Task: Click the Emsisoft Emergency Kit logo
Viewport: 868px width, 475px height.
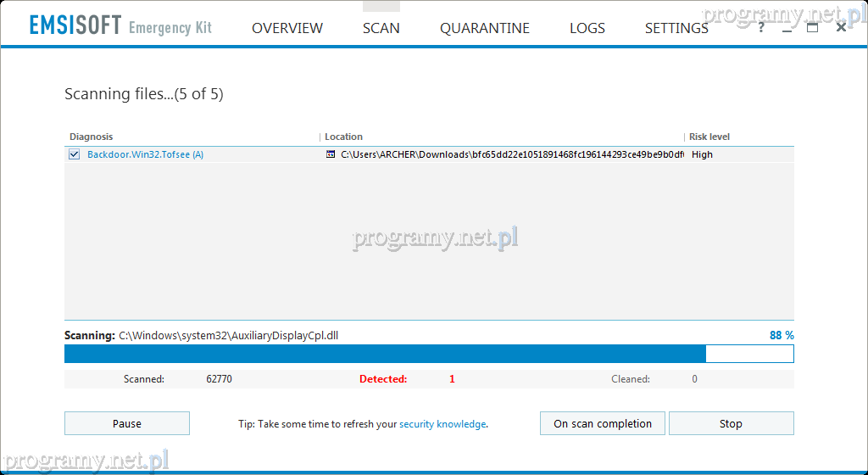Action: click(120, 27)
